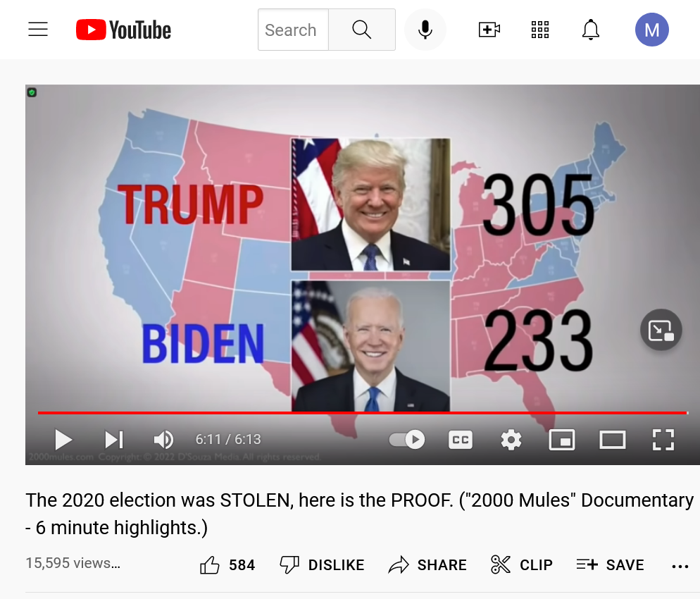
Task: Click the red video progress bar
Action: (362, 413)
